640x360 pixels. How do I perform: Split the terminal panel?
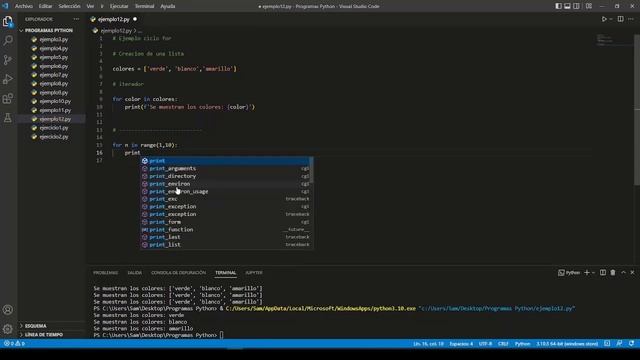click(x=603, y=273)
